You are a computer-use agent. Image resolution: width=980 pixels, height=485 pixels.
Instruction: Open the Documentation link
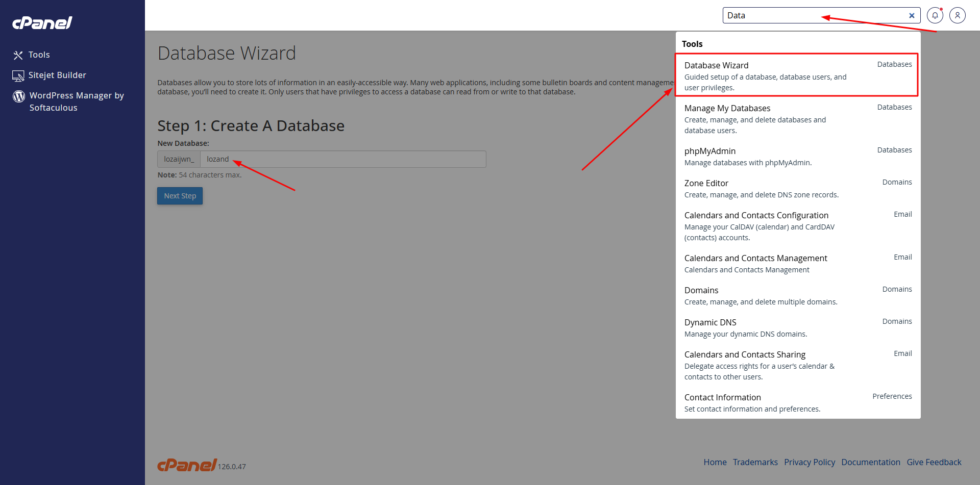(871, 462)
